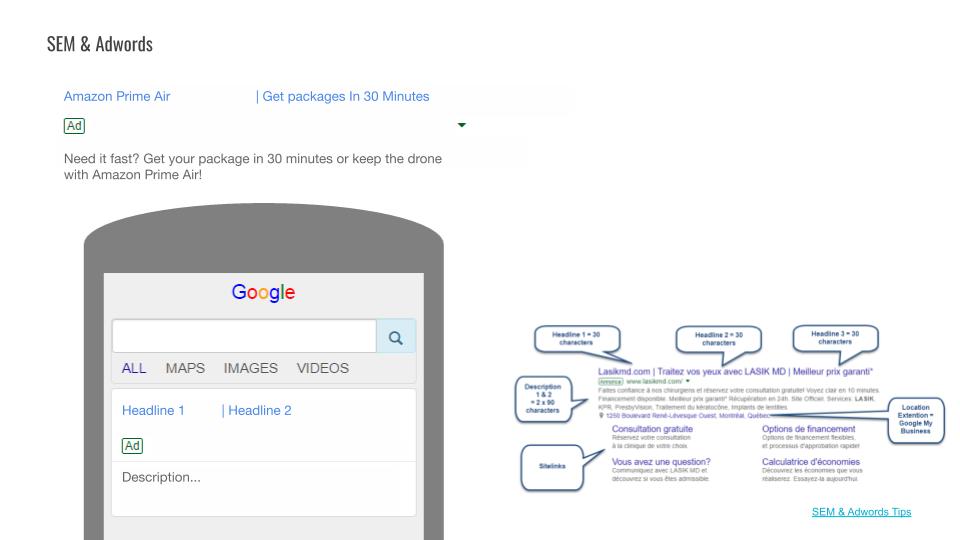This screenshot has height=540, width=960.
Task: Click the Need it fast? ad description text
Action: pyautogui.click(x=253, y=167)
